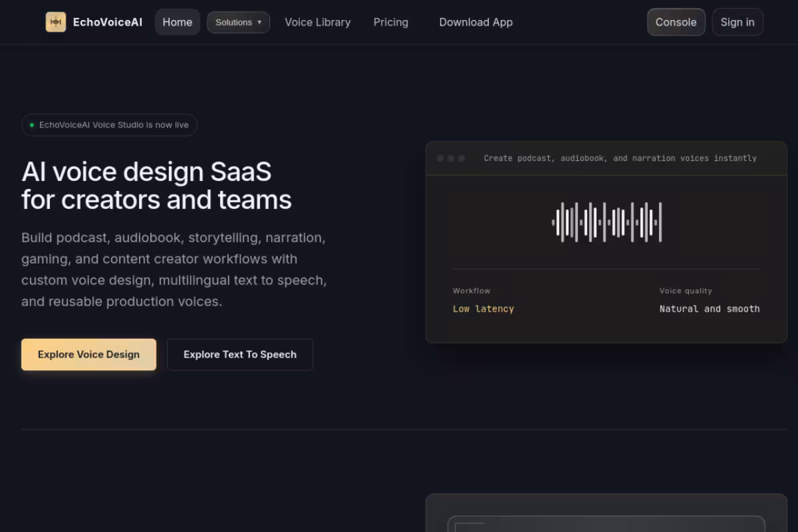This screenshot has height=532, width=798.
Task: Click the 'AI voice design SaaS' headline
Action: (146, 172)
